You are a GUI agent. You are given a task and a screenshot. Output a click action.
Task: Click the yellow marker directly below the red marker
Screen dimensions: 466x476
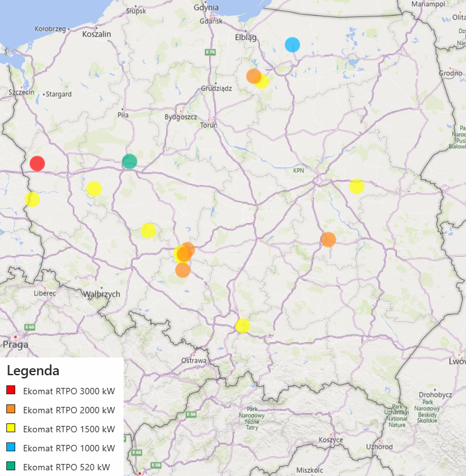pyautogui.click(x=32, y=199)
